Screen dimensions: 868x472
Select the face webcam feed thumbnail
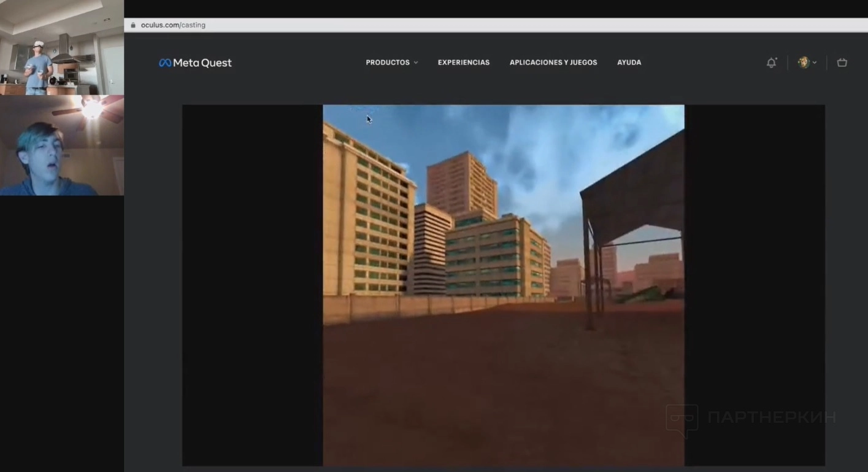point(62,145)
